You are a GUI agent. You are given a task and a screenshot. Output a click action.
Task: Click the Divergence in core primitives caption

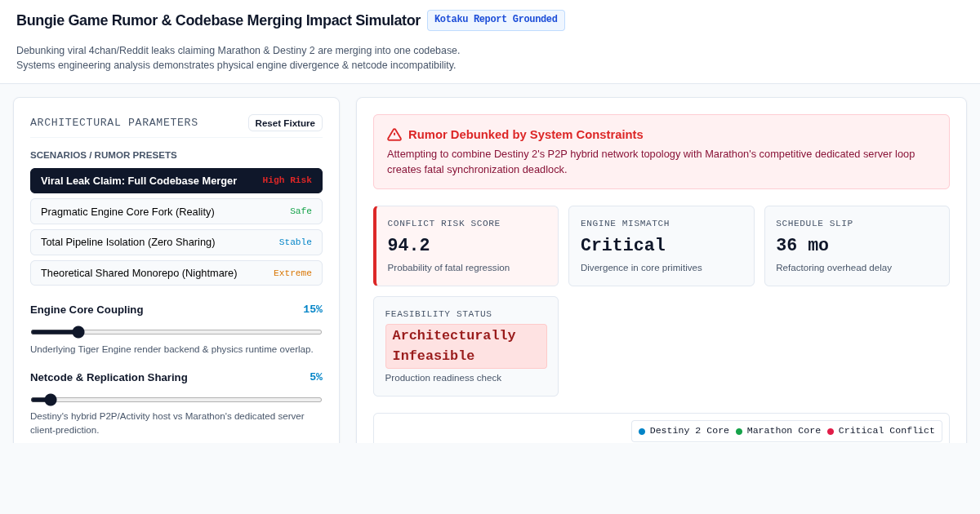641,268
